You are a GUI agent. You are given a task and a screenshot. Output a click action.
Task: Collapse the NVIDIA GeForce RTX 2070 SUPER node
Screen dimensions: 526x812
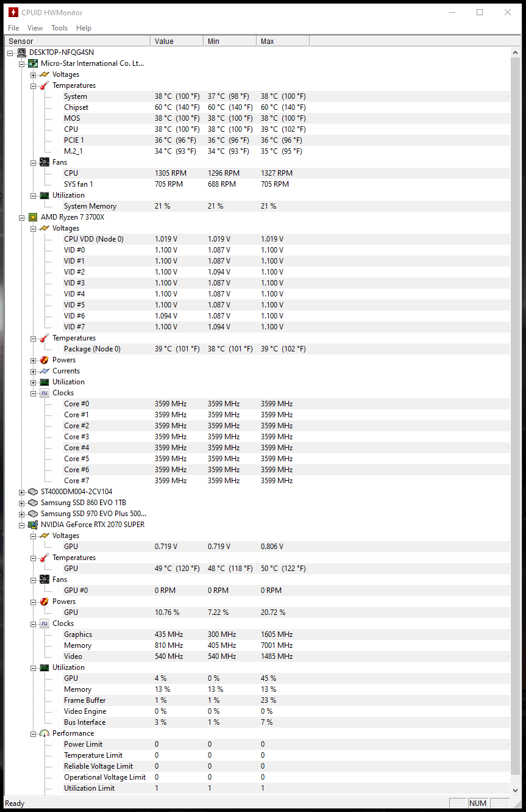pyautogui.click(x=22, y=525)
